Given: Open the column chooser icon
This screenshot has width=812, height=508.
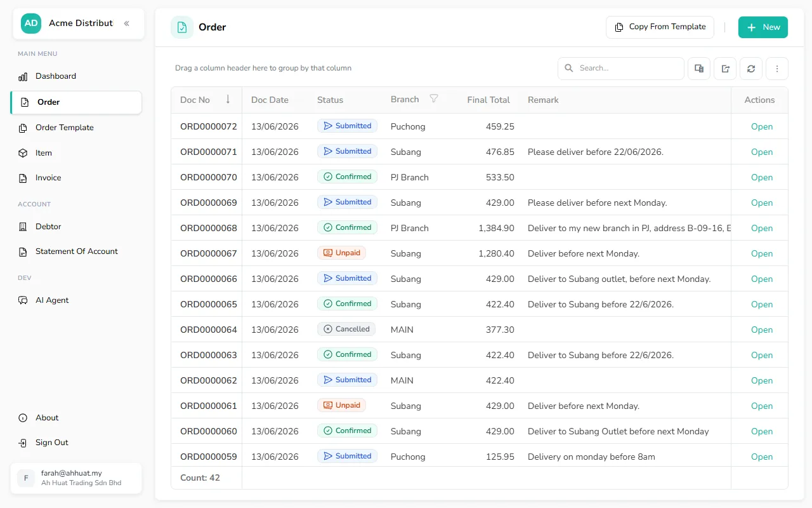Looking at the screenshot, I should click(699, 69).
